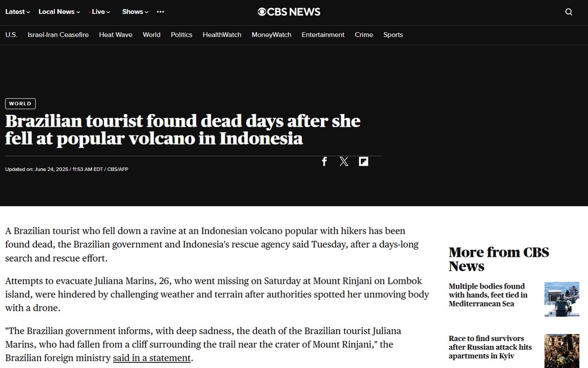This screenshot has height=368, width=588.
Task: Open Israel-Iran Ceasefire topic
Action: (x=58, y=35)
